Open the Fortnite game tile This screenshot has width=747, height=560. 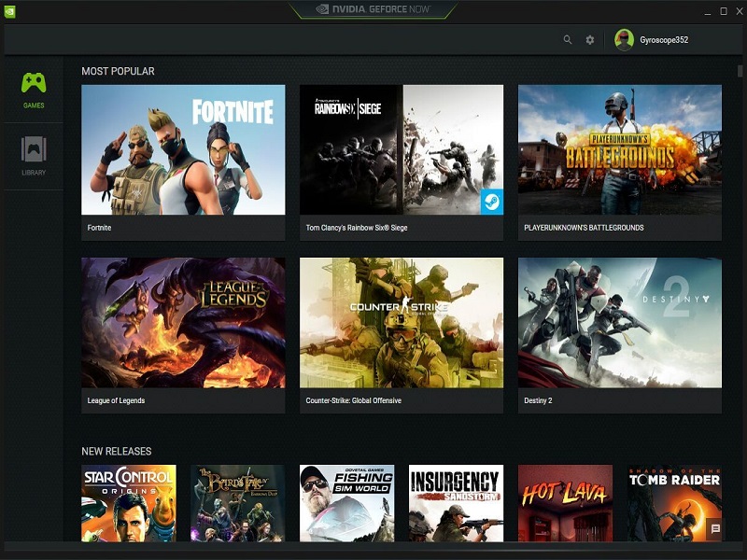pos(183,162)
